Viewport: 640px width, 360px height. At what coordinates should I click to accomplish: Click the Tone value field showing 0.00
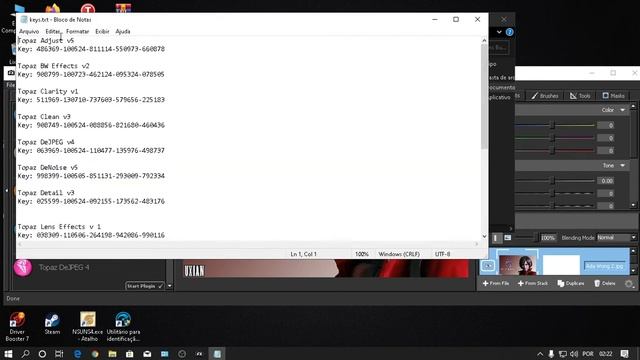(605, 181)
